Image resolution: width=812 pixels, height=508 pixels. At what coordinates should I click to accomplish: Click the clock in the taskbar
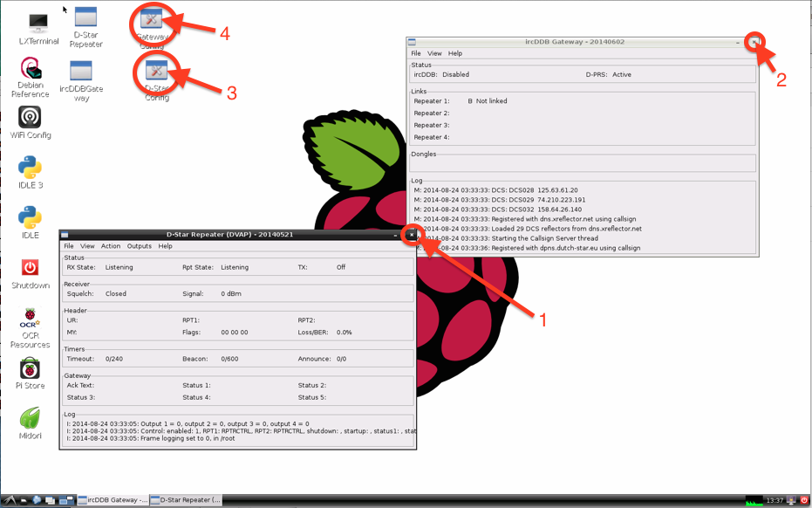(774, 500)
